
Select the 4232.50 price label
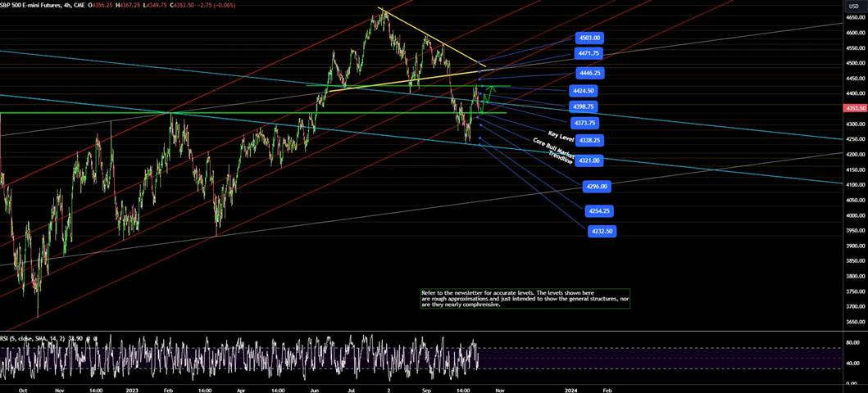tap(602, 232)
